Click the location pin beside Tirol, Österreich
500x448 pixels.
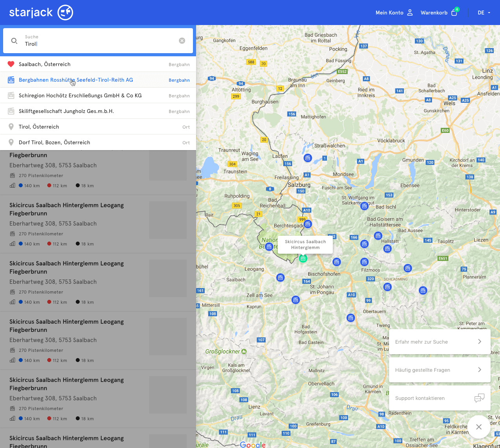click(11, 127)
